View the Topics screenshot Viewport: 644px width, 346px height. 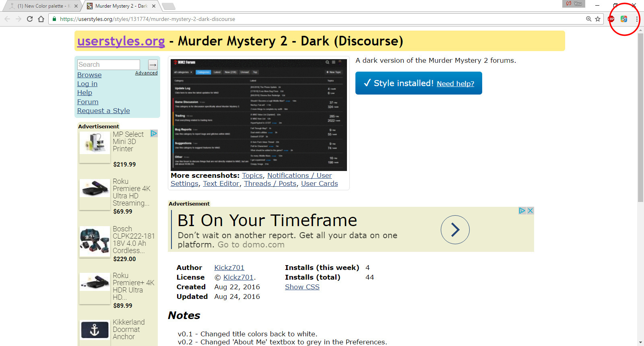[252, 175]
